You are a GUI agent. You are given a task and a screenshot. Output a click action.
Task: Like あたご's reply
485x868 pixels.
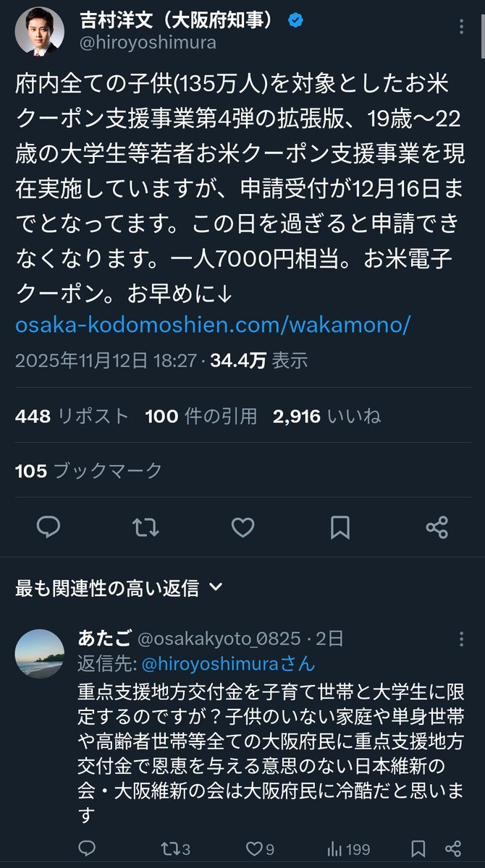pyautogui.click(x=257, y=848)
